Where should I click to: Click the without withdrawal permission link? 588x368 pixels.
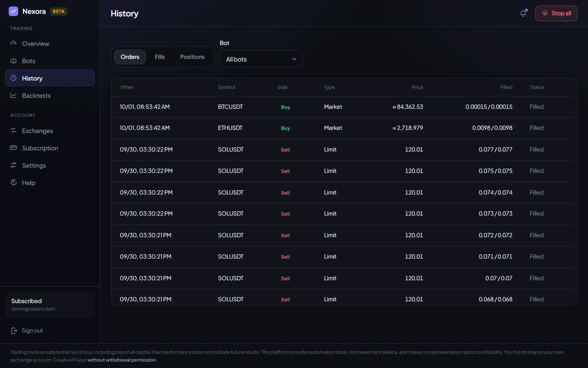pyautogui.click(x=122, y=360)
